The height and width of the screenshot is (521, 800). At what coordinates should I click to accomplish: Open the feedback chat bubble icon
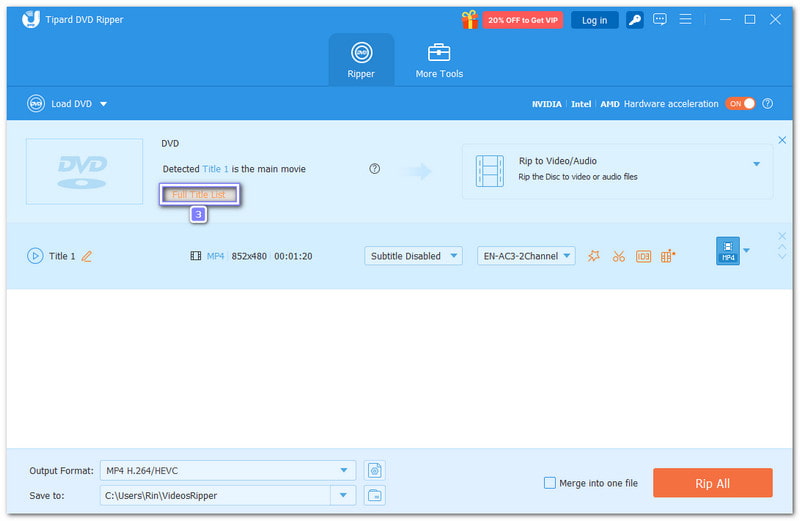(660, 20)
